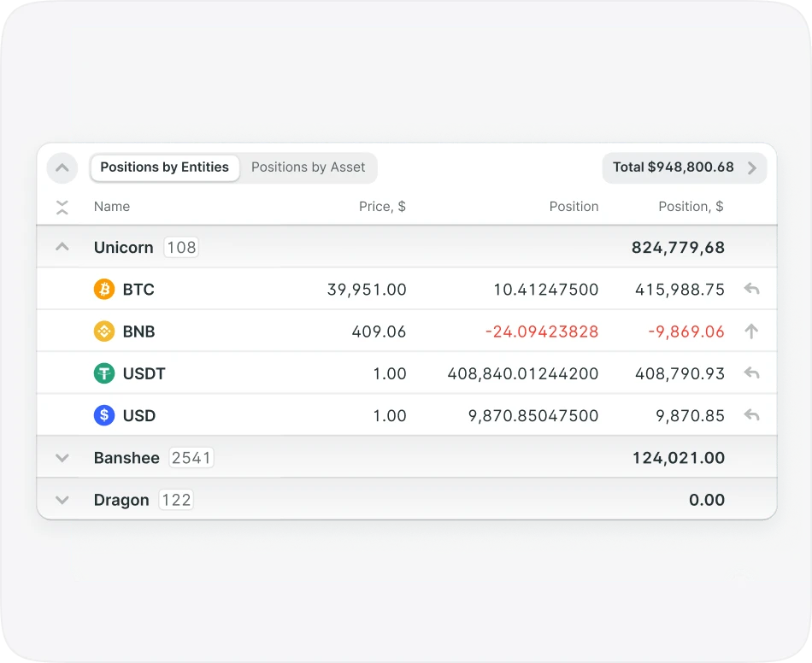Click the Bitcoin BTC coin icon
This screenshot has height=663, width=812.
[103, 290]
